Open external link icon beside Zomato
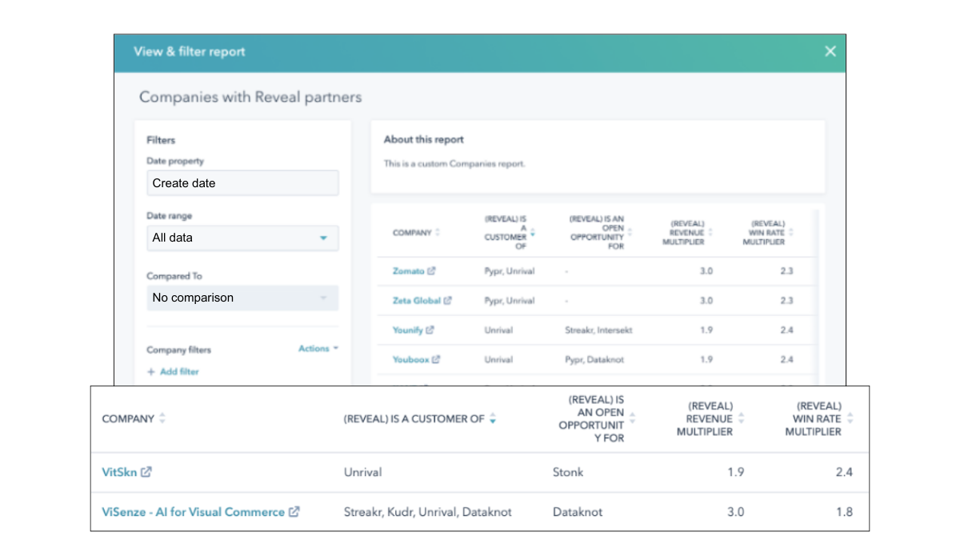This screenshot has width=960, height=560. pos(431,271)
